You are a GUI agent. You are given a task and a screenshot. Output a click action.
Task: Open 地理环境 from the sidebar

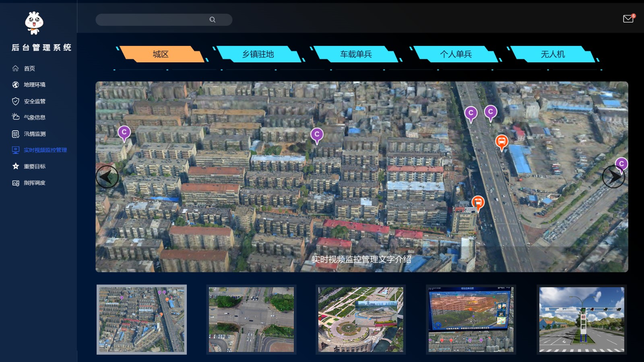click(x=34, y=85)
